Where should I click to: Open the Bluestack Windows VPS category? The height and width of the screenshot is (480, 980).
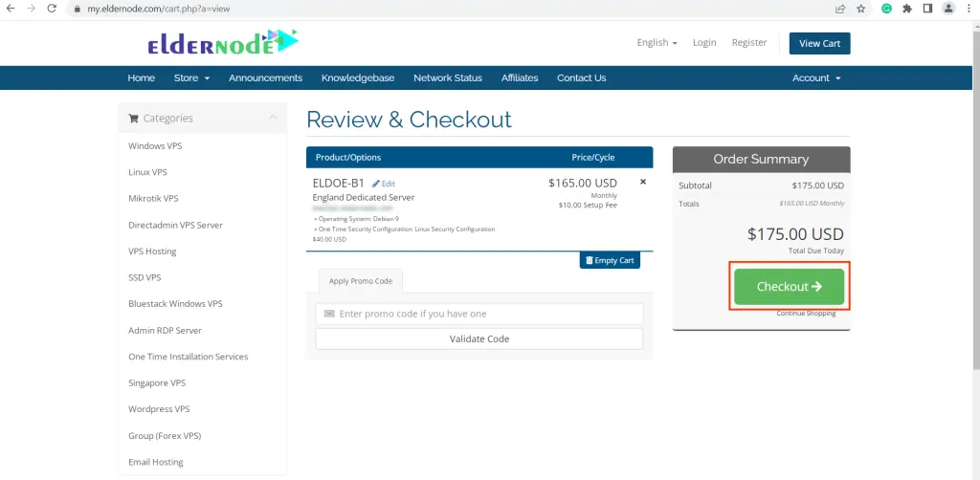coord(176,303)
